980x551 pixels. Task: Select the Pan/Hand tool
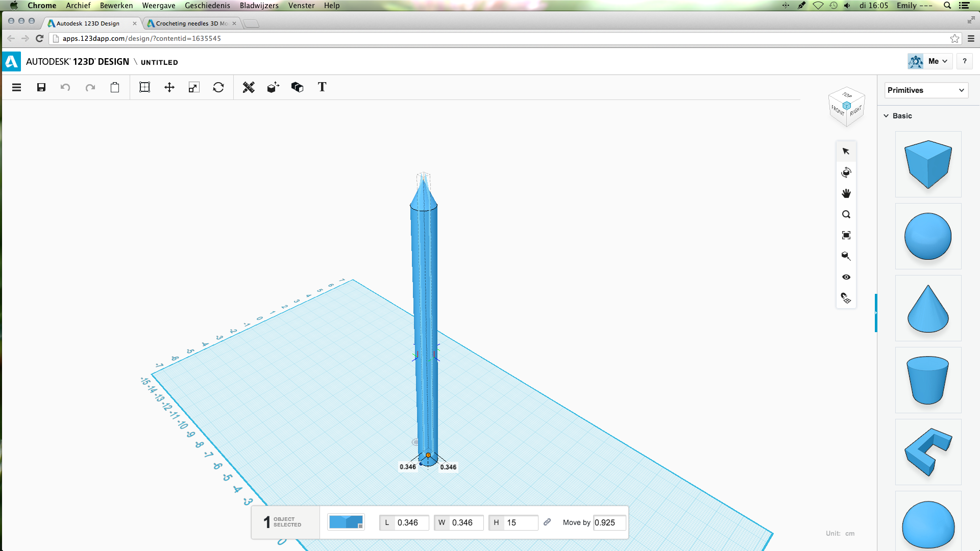pos(846,193)
